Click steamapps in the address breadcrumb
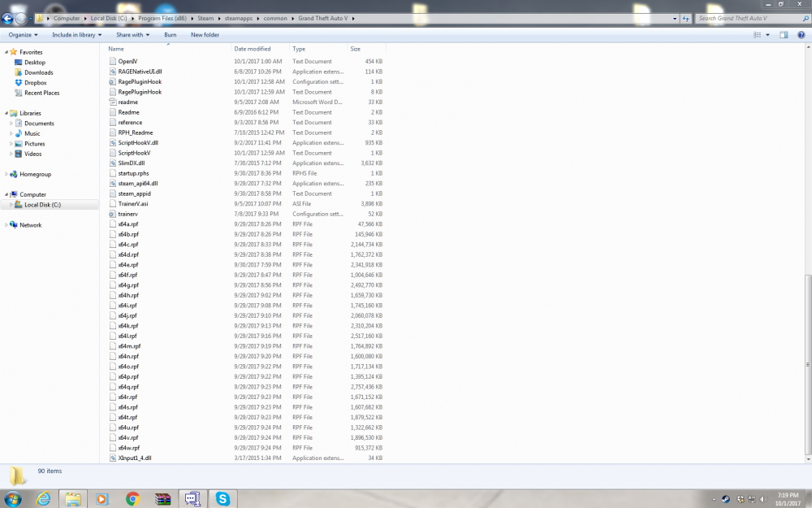The height and width of the screenshot is (508, 812). (x=239, y=18)
